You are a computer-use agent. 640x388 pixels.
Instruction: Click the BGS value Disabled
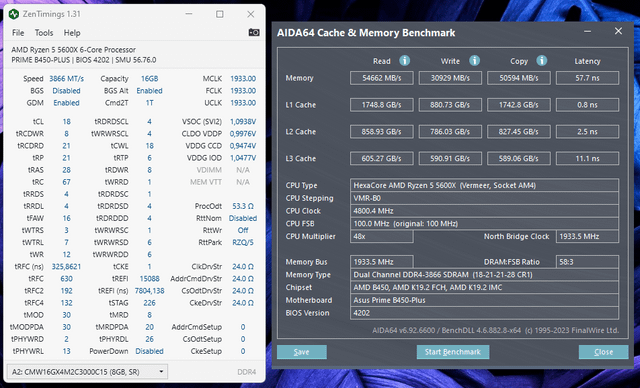[x=67, y=91]
